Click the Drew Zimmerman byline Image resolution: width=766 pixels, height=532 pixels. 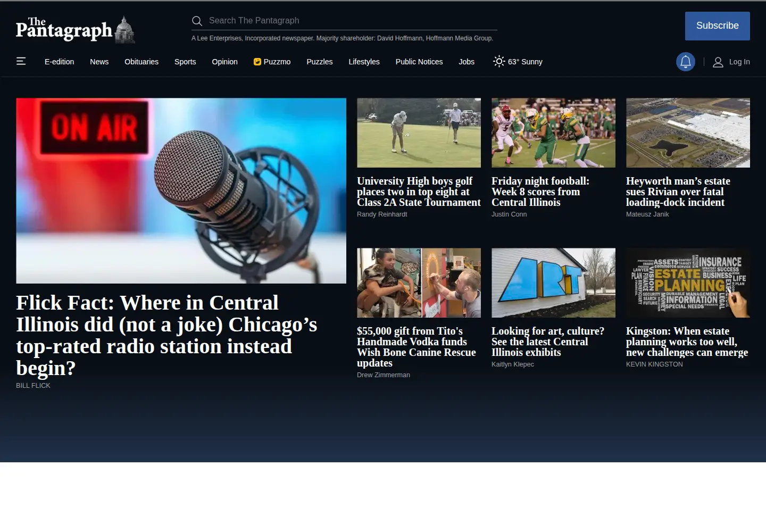tap(384, 375)
